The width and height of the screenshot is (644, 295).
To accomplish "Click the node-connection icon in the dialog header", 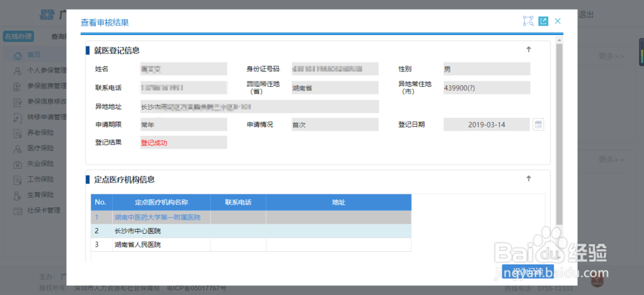I will tap(528, 21).
